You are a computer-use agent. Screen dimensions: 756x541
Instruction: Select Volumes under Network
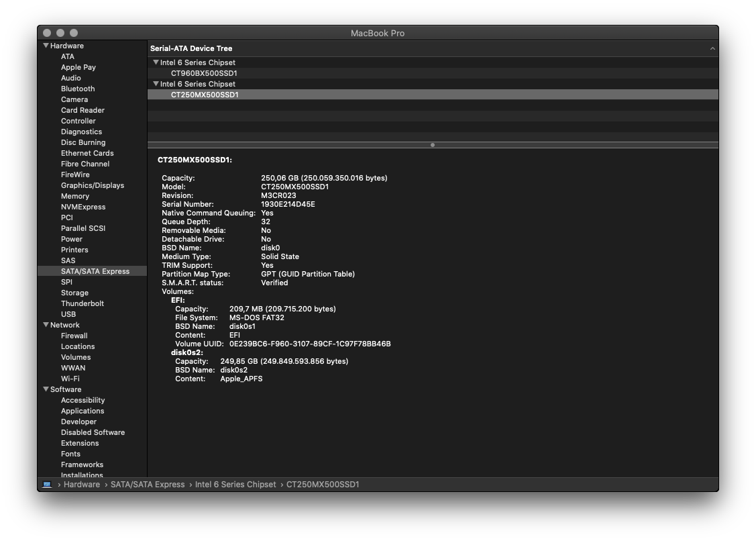coord(76,357)
